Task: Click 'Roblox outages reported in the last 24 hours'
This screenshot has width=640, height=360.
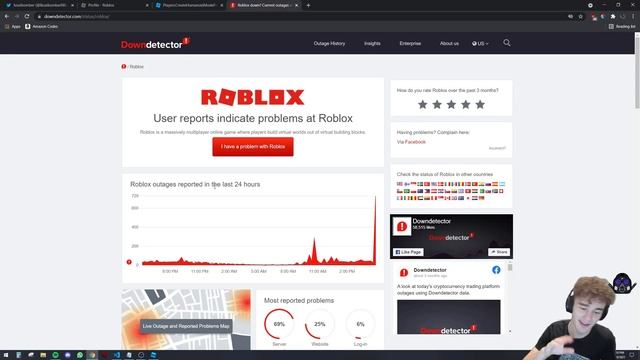Action: (x=195, y=184)
